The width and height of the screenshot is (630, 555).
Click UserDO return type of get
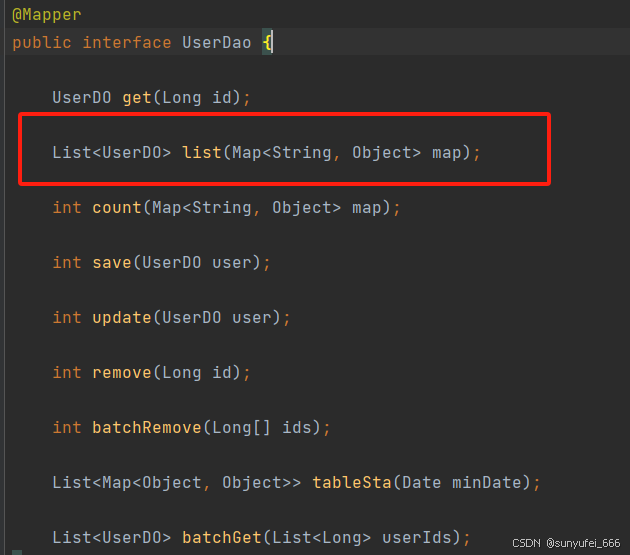point(82,98)
